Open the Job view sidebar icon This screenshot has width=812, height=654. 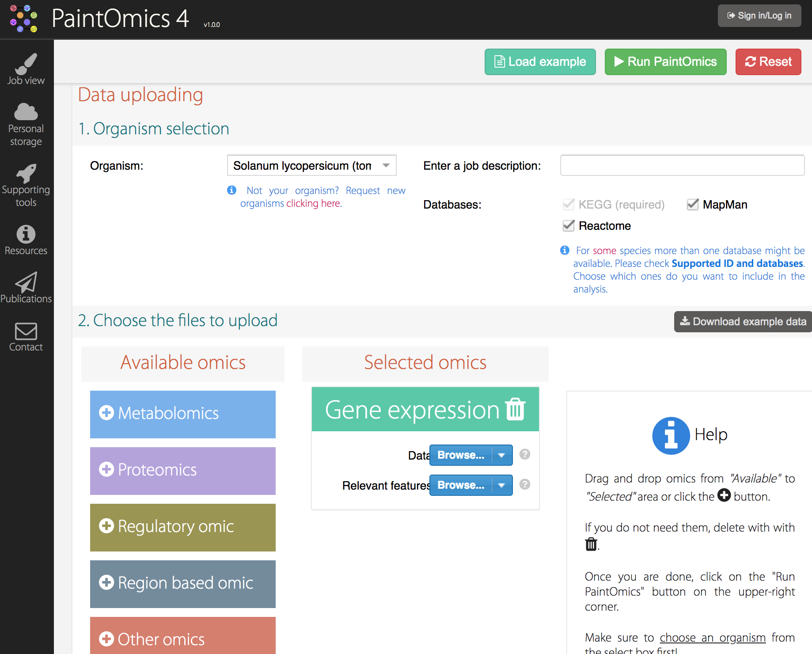pyautogui.click(x=26, y=69)
